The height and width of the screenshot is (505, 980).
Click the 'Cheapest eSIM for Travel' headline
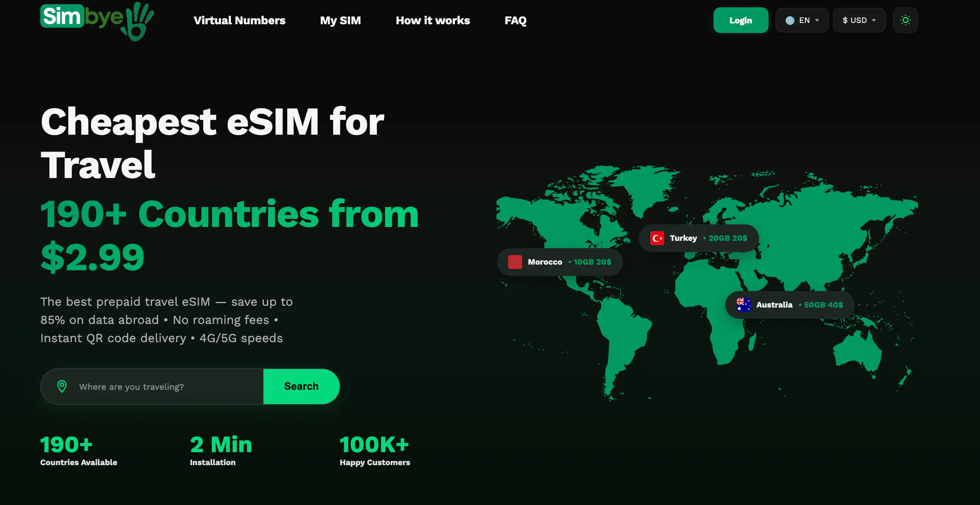point(212,143)
